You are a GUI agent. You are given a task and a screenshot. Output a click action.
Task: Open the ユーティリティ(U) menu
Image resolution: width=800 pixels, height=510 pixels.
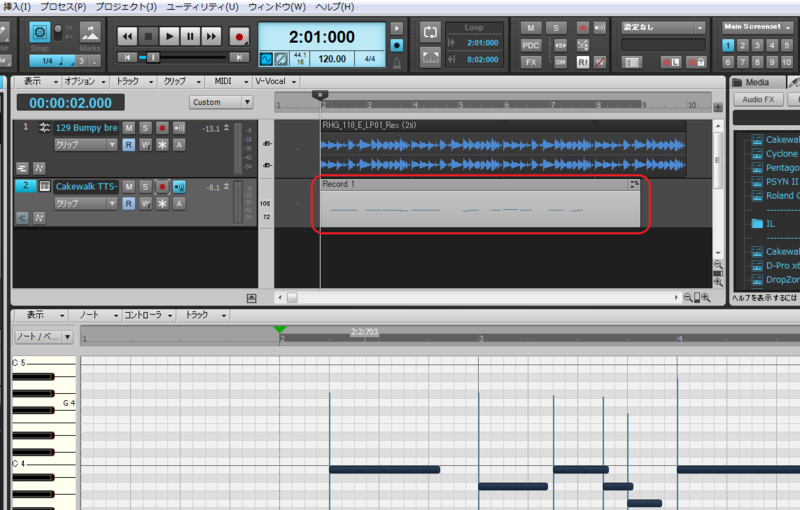(x=202, y=7)
